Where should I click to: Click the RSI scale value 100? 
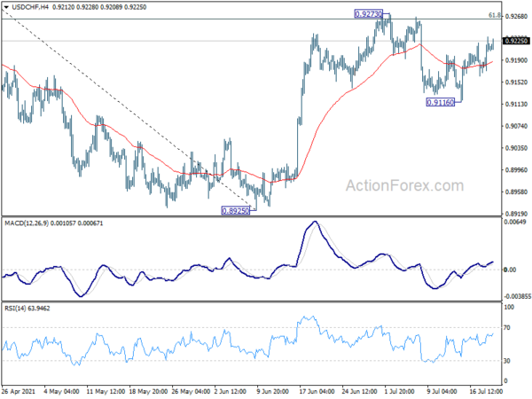tap(509, 307)
